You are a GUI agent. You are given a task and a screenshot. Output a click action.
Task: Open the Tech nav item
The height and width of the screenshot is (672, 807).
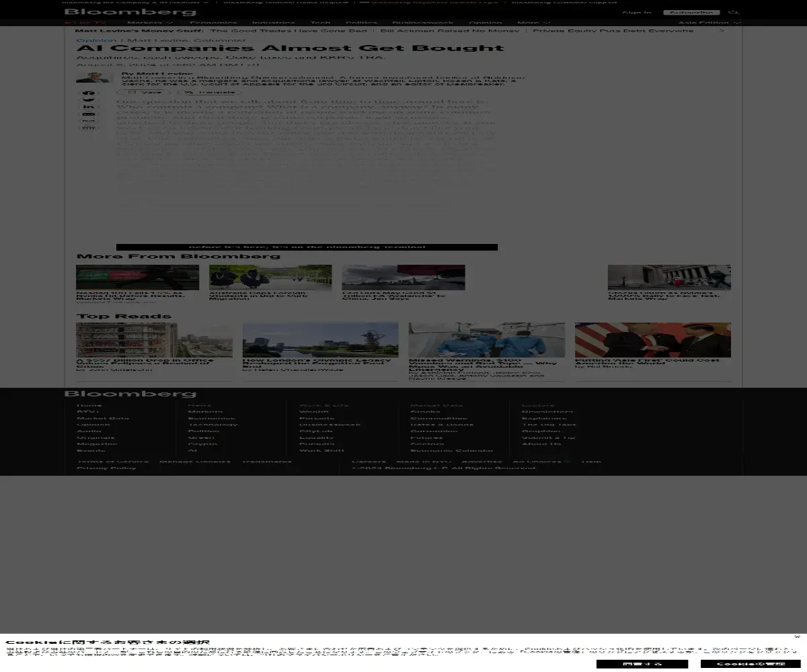click(x=320, y=23)
